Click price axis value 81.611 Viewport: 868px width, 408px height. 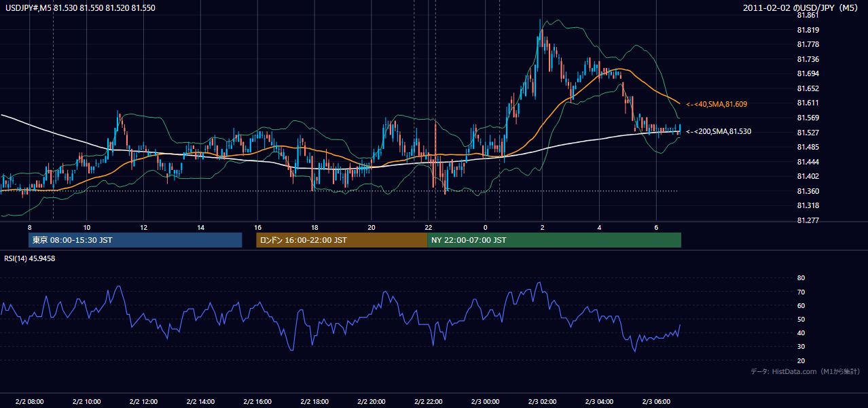point(808,103)
